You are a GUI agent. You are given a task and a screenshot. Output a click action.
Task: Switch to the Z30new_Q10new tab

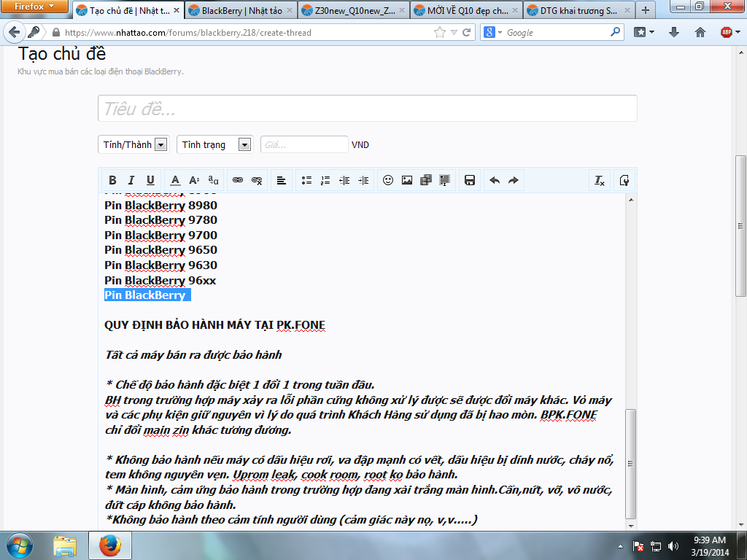354,10
